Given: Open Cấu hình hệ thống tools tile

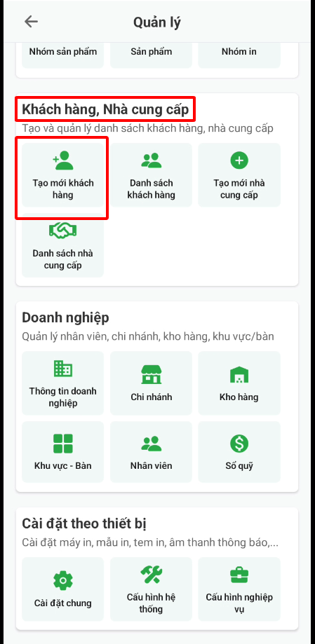Looking at the screenshot, I should pos(151,589).
